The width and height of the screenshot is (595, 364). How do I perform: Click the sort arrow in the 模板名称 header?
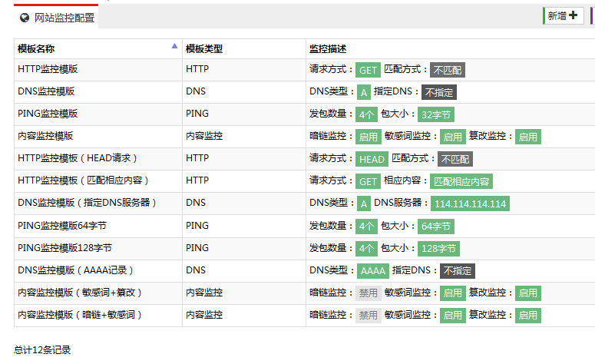tap(175, 47)
